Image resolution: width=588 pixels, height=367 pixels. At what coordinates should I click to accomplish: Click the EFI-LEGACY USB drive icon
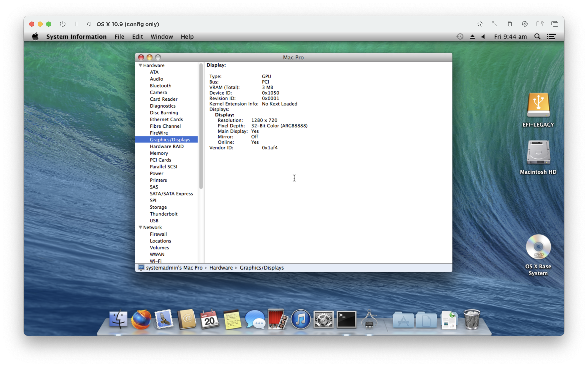pos(538,105)
